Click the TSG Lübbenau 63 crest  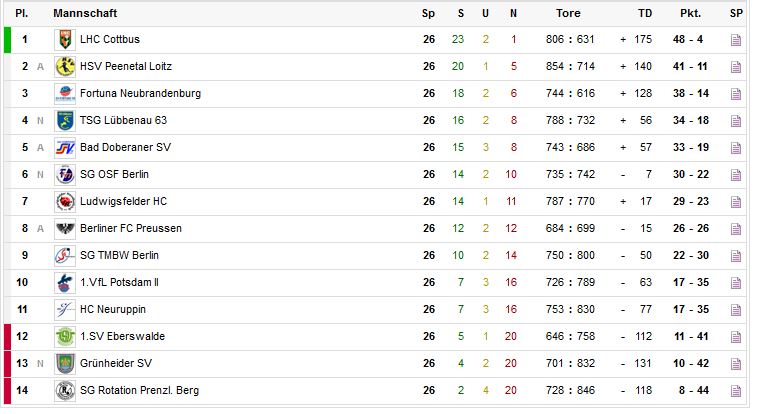(x=65, y=121)
